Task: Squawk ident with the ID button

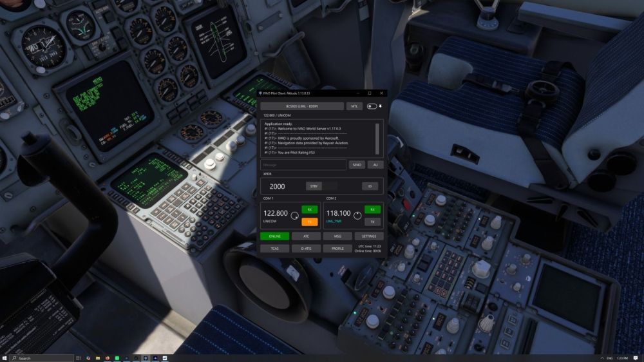Action: pyautogui.click(x=370, y=186)
